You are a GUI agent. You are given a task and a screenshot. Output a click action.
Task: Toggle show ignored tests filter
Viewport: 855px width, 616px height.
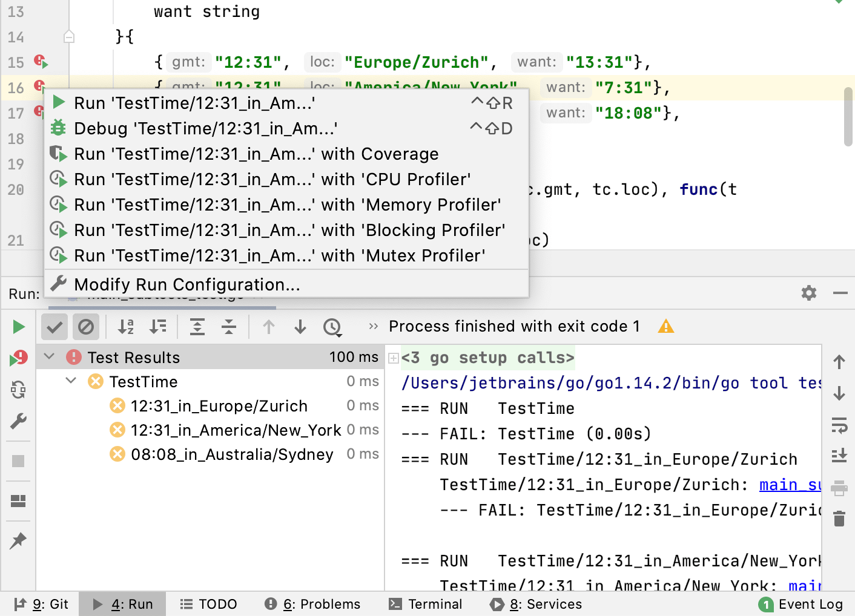86,327
